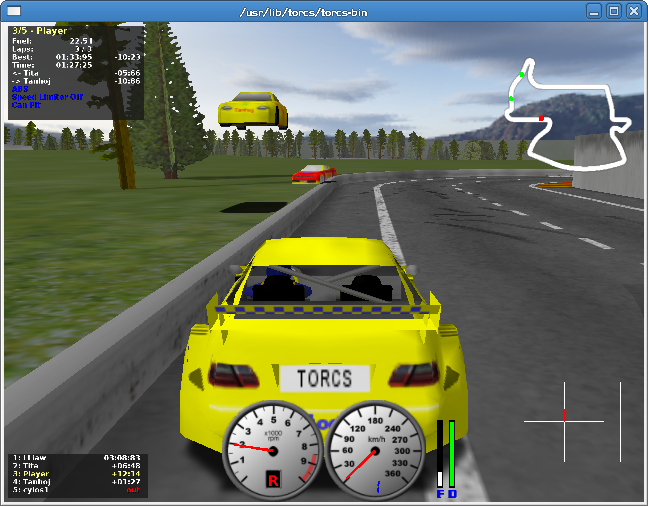Click the blue ABS indicator
648x506 pixels.
[20, 89]
